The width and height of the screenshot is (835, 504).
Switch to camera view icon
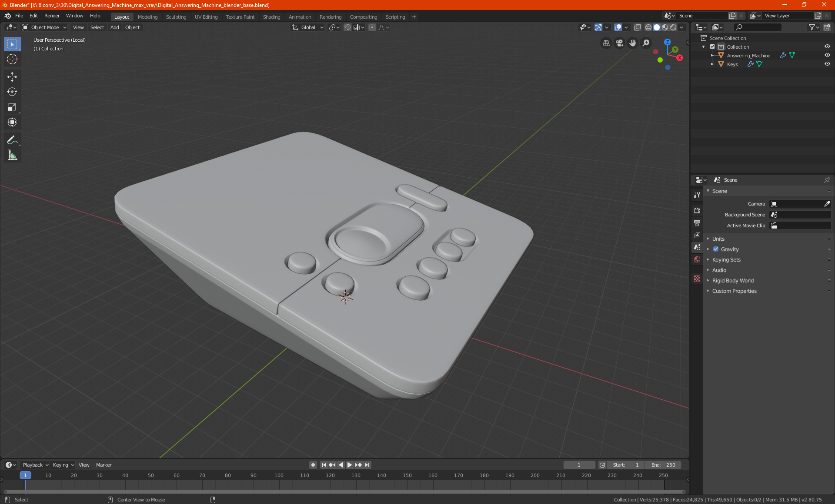619,43
